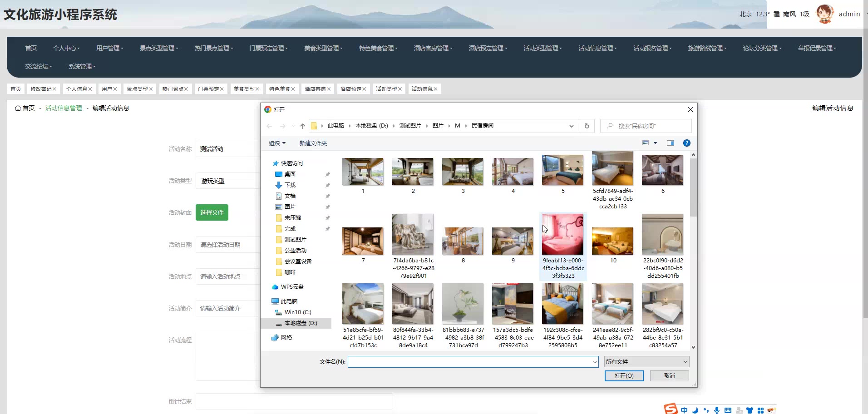Click the admin avatar picture
Viewport: 868px width, 414px height.
tap(825, 14)
